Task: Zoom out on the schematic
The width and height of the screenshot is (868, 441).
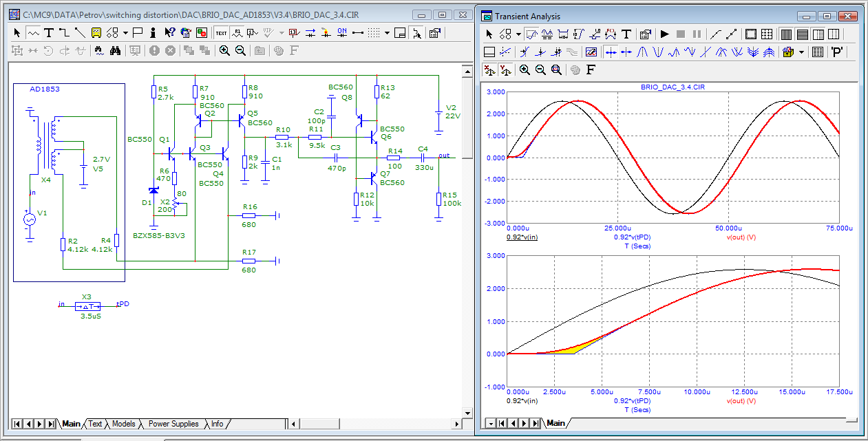Action: pos(240,50)
